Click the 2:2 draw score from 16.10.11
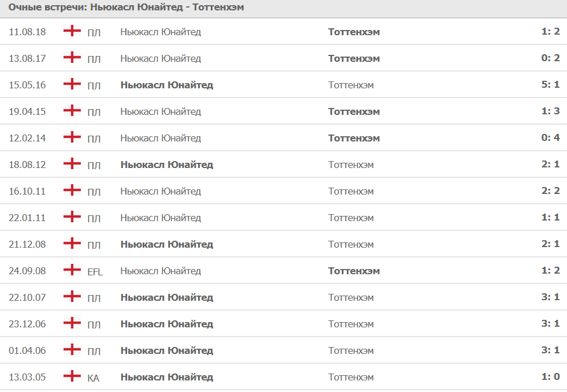Image resolution: width=567 pixels, height=392 pixels. point(550,191)
